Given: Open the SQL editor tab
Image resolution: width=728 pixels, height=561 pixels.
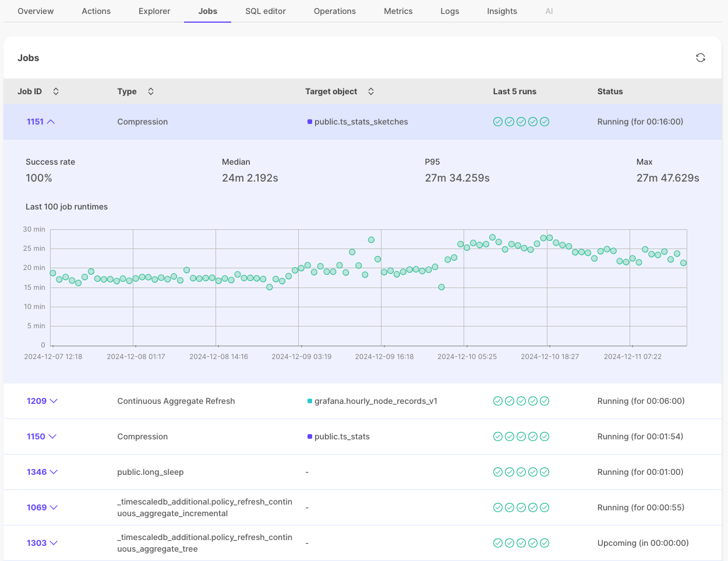Looking at the screenshot, I should (x=266, y=11).
